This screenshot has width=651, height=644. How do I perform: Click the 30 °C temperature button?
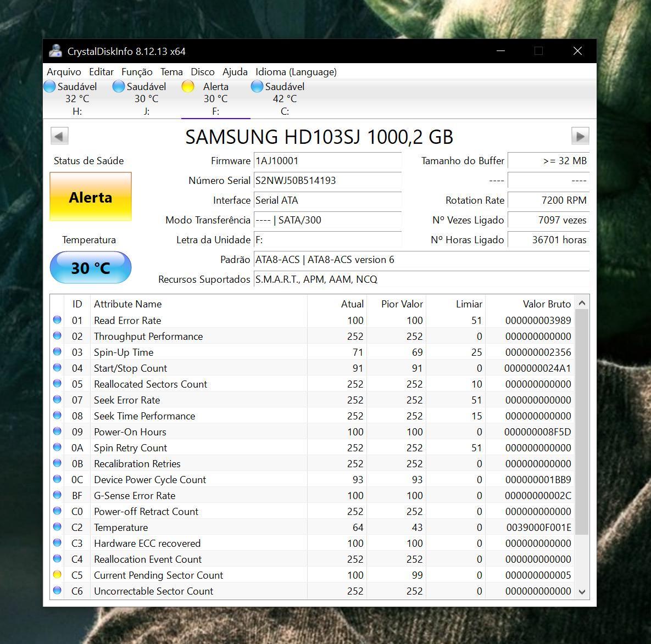pos(91,267)
